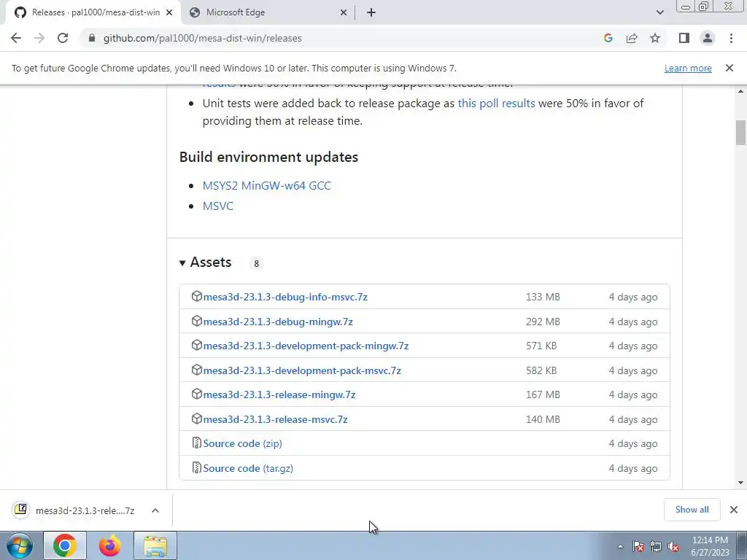Open the side panel icon
This screenshot has width=747, height=560.
(684, 38)
